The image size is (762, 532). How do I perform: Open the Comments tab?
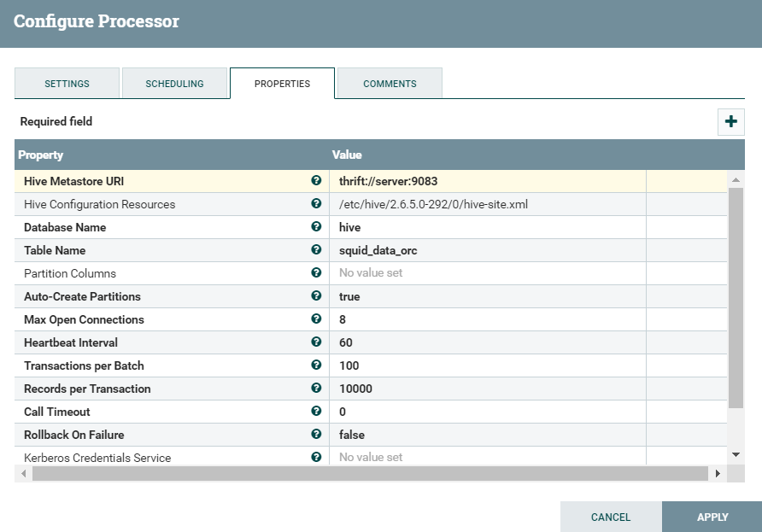coord(390,84)
